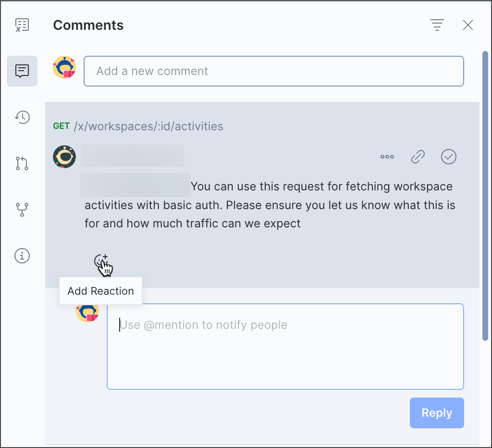Open the variables/code sidebar icon at top
This screenshot has height=448, width=492.
22,25
